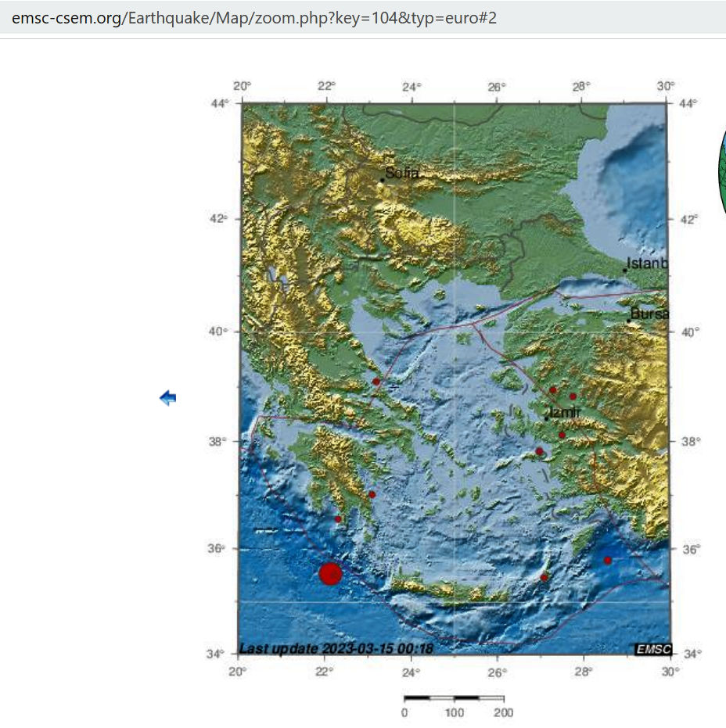Viewport: 726px width, 728px height.
Task: Click the Istanbul city label
Action: tap(647, 264)
